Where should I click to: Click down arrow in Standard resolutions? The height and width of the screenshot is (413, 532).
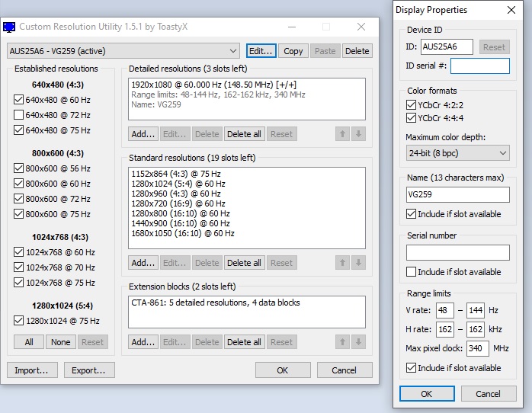[x=358, y=263]
